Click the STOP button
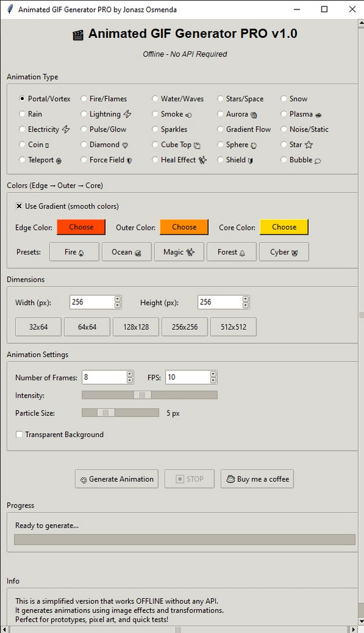 point(190,479)
